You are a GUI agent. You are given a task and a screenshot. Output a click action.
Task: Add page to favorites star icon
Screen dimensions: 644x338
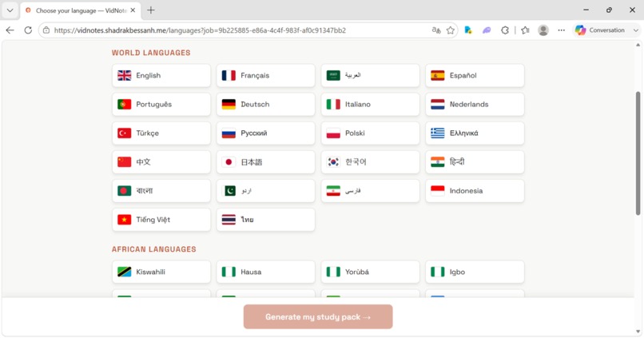tap(451, 30)
